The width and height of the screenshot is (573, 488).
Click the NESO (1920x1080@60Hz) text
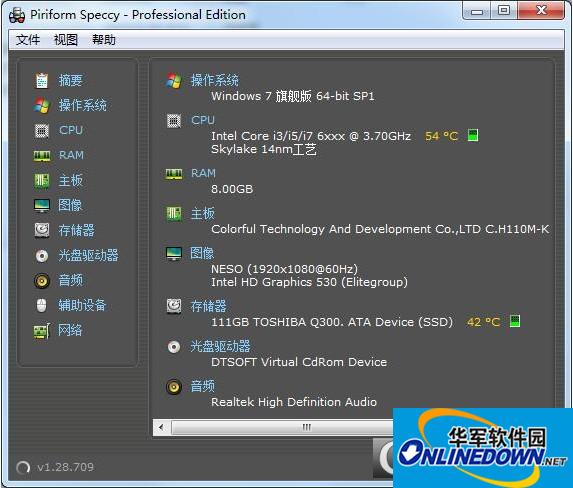[x=284, y=269]
